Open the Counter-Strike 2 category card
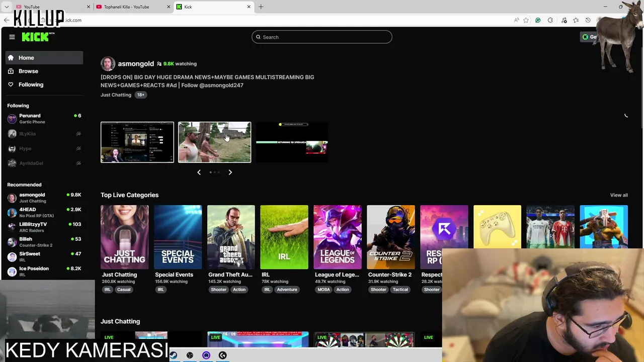Image resolution: width=644 pixels, height=362 pixels. point(390,237)
